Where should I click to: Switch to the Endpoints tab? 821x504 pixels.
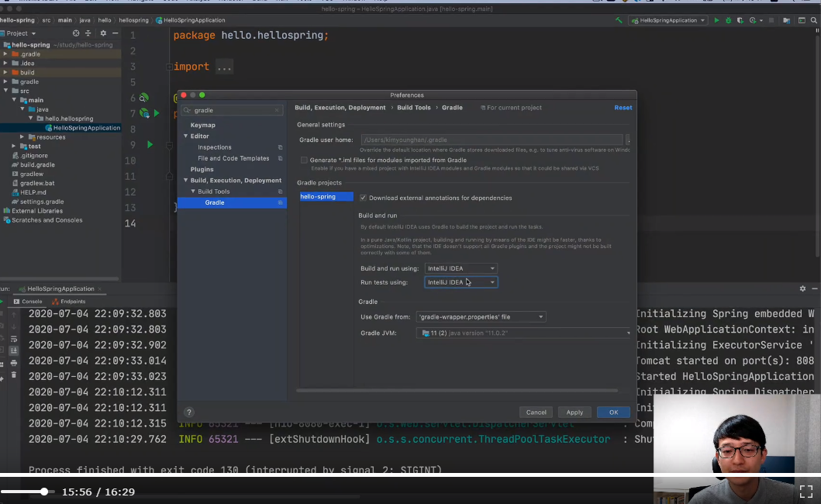[x=68, y=302]
